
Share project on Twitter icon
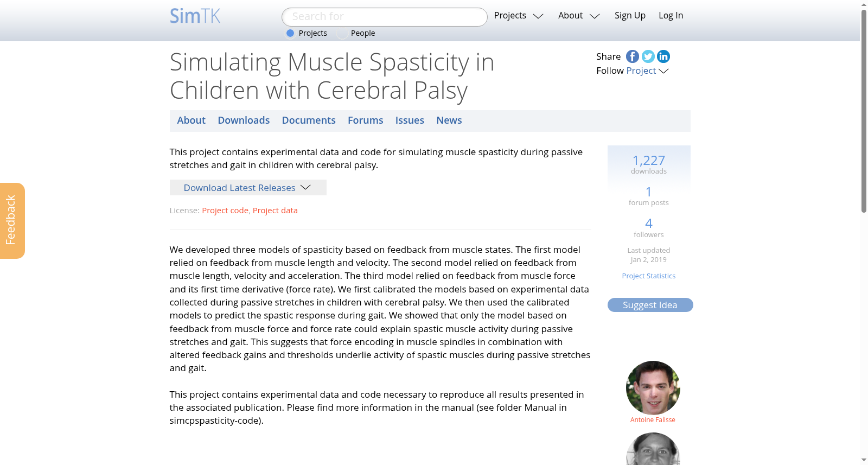pyautogui.click(x=648, y=56)
